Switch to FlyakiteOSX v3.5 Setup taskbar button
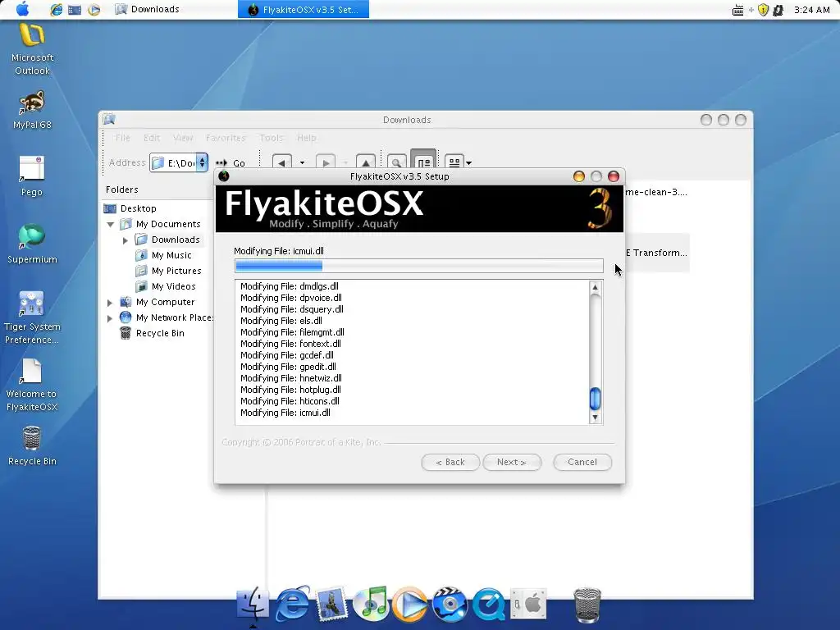This screenshot has width=840, height=630. point(304,10)
